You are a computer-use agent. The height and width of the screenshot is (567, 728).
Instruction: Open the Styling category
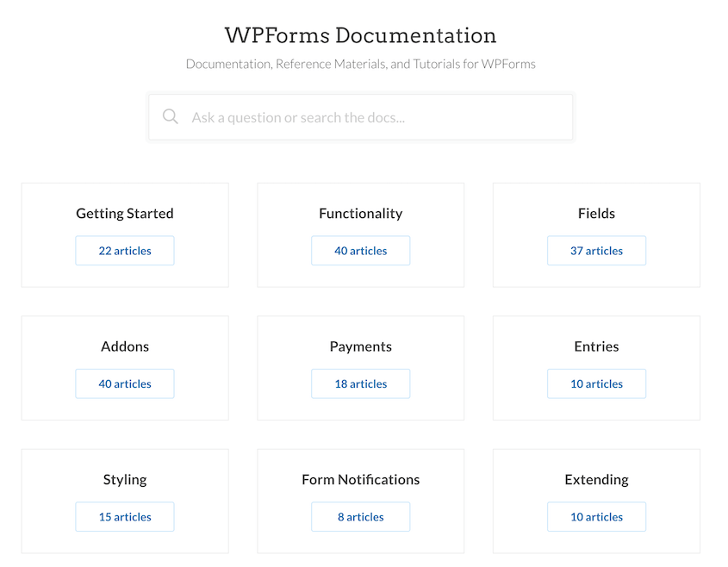click(124, 479)
